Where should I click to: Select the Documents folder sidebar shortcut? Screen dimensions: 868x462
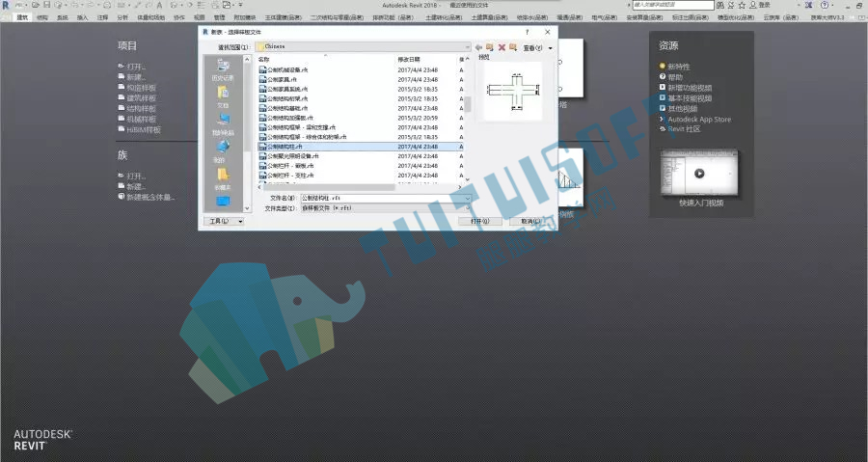click(223, 96)
